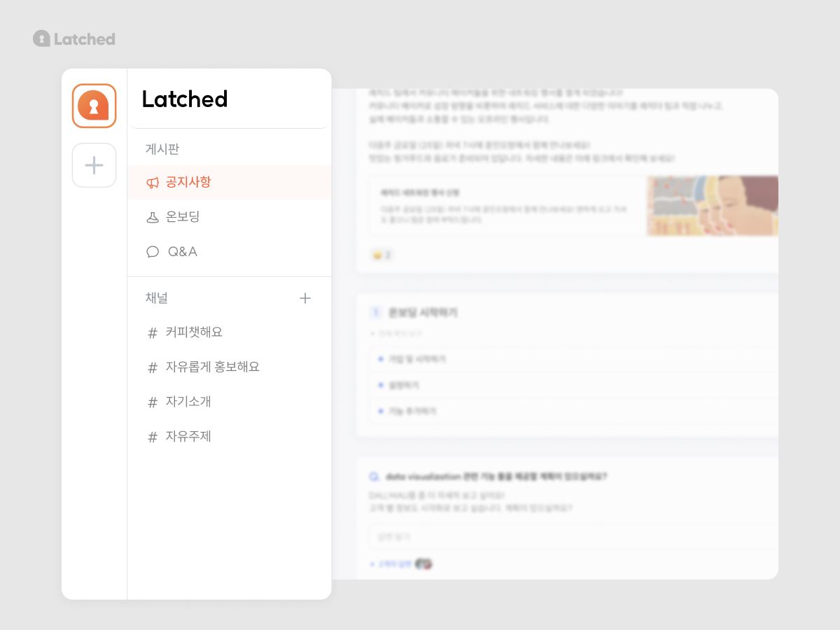Image resolution: width=840 pixels, height=630 pixels.
Task: Select the orange Latched workspace icon
Action: tap(94, 106)
